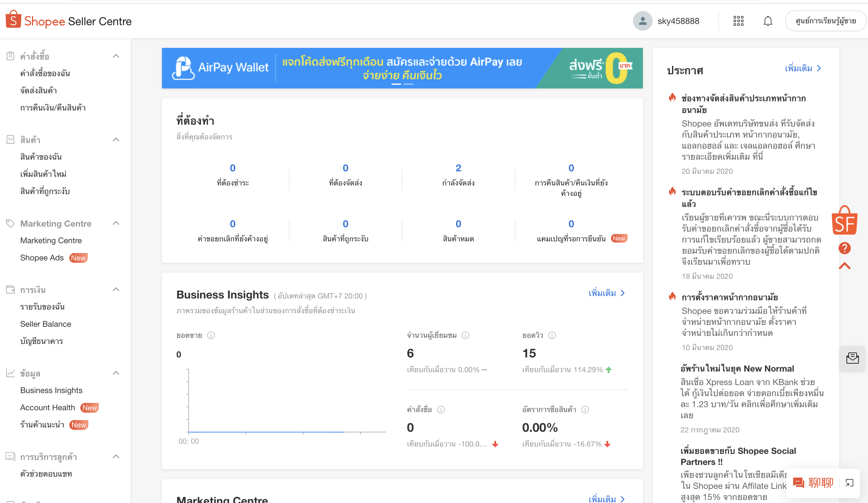This screenshot has width=868, height=503.
Task: Click the notification bell icon
Action: click(x=768, y=21)
